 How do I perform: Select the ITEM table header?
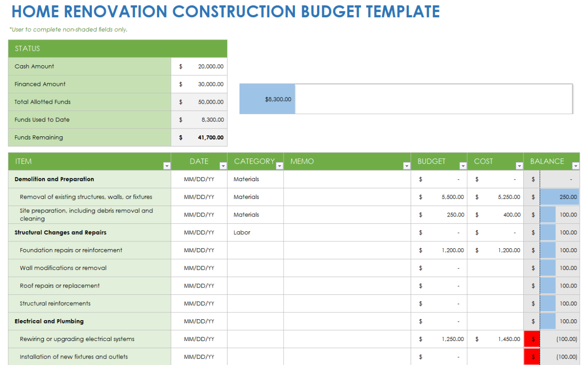[x=23, y=161]
